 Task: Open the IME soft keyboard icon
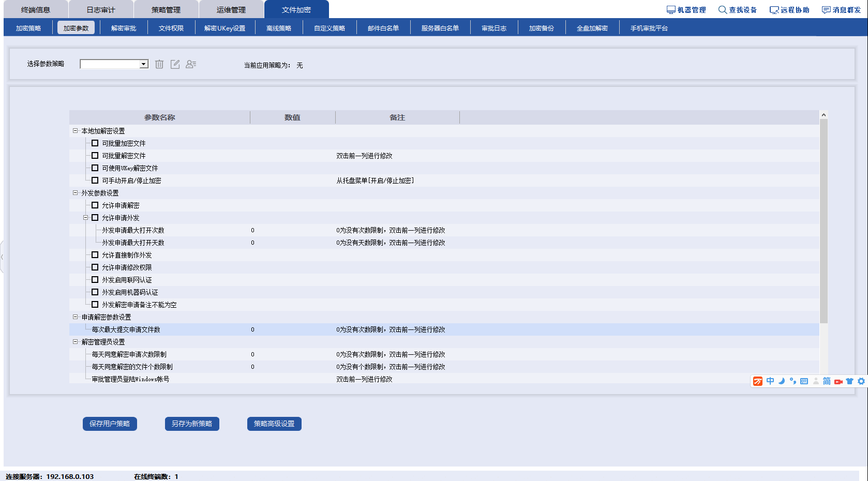(x=804, y=381)
